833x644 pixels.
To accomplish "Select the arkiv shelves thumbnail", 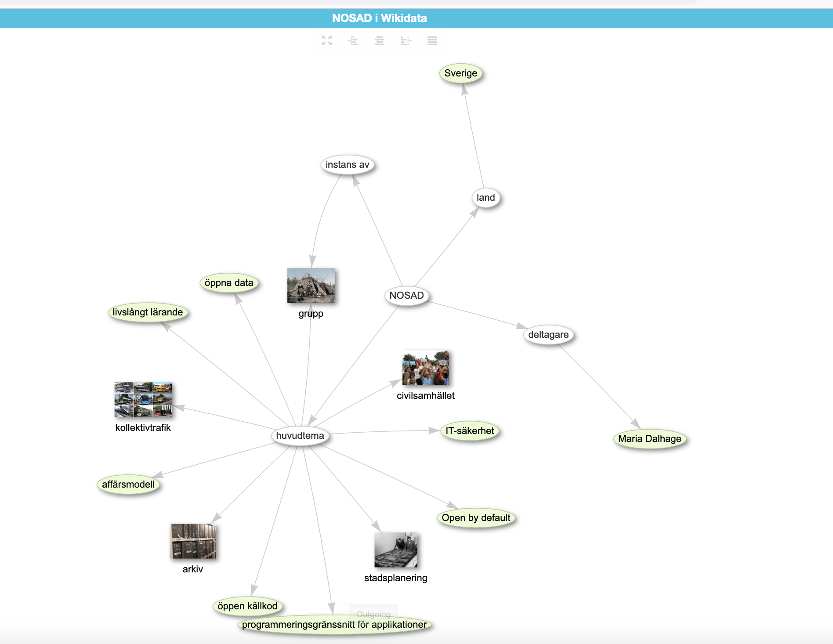I will [193, 541].
